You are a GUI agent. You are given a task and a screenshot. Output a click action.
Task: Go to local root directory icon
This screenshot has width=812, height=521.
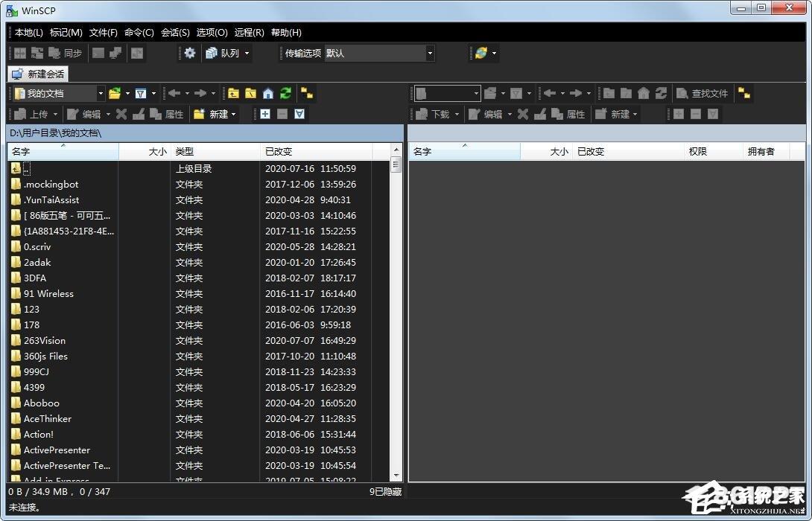(250, 93)
